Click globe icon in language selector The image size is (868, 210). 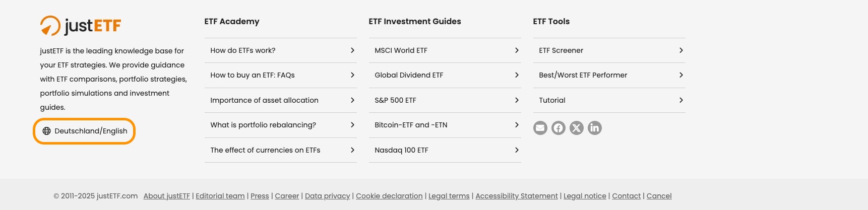pyautogui.click(x=46, y=131)
